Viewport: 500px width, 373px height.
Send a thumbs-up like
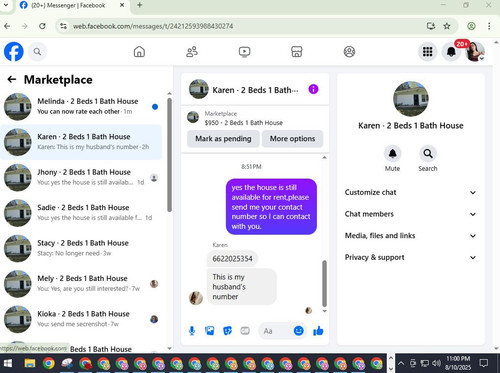(x=318, y=331)
